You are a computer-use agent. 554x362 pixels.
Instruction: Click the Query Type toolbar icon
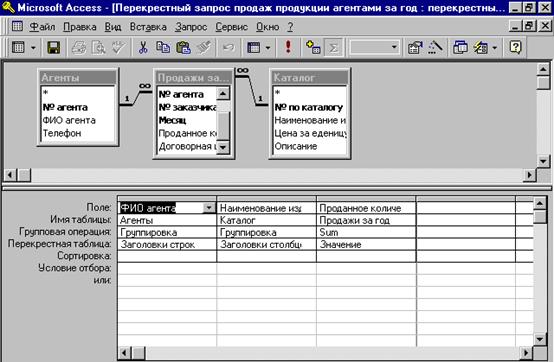(254, 47)
